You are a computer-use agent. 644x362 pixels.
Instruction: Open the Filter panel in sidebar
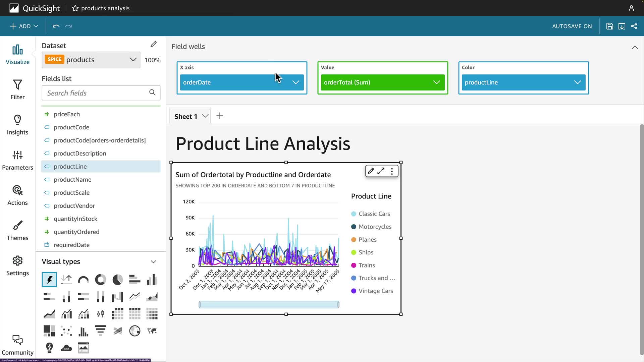coord(17,89)
